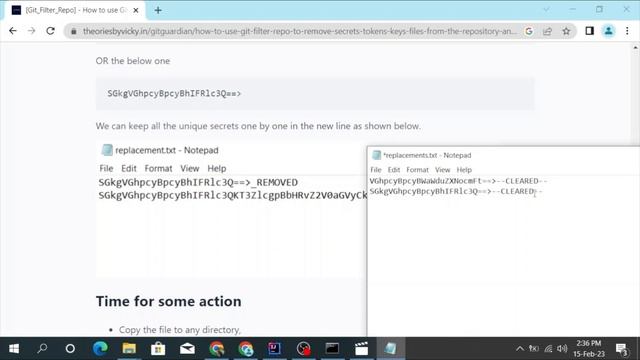Open the clapperboard video app on taskbar
The image size is (640, 360).
(361, 349)
